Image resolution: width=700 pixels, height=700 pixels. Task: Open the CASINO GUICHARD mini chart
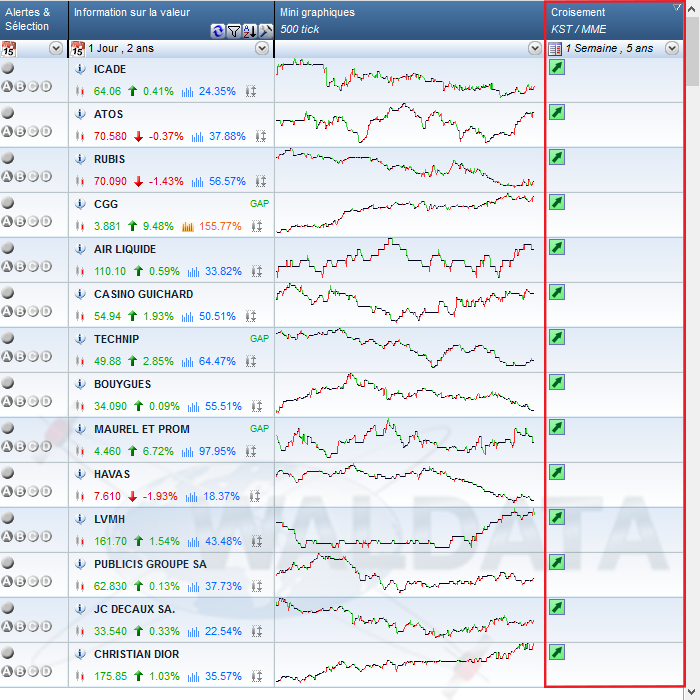[405, 303]
